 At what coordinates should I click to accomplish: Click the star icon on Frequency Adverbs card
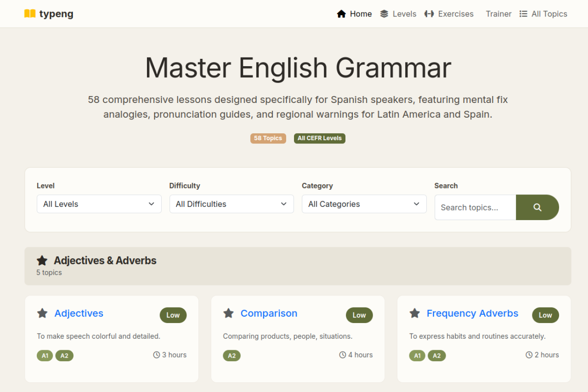415,313
